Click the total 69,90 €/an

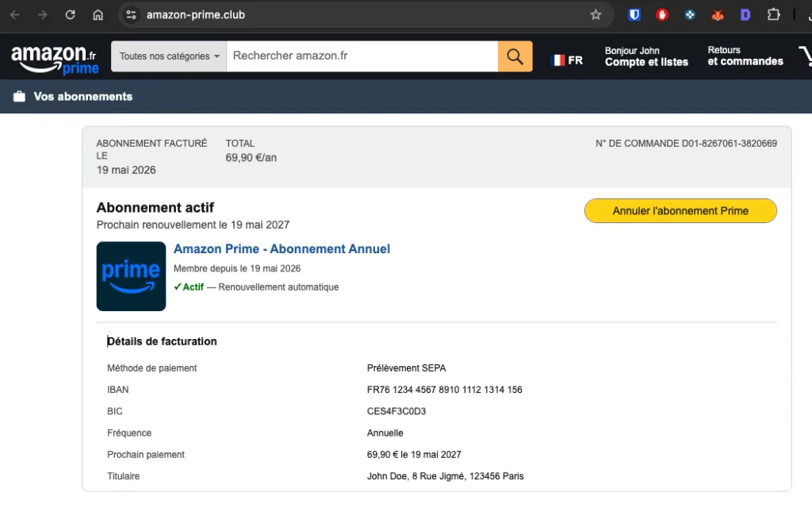(x=251, y=158)
